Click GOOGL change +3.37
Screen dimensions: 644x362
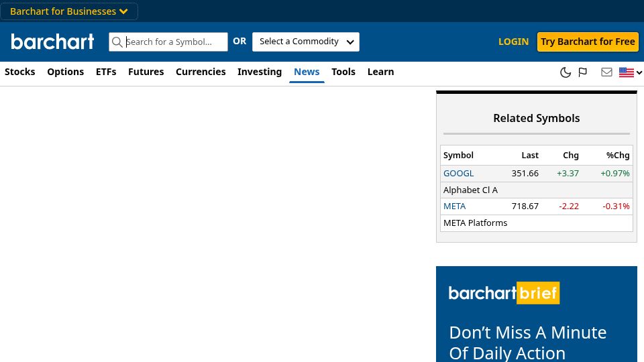coord(568,173)
